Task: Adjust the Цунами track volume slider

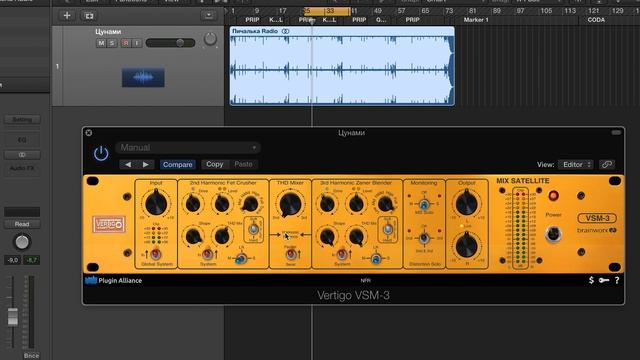Action: pos(170,43)
